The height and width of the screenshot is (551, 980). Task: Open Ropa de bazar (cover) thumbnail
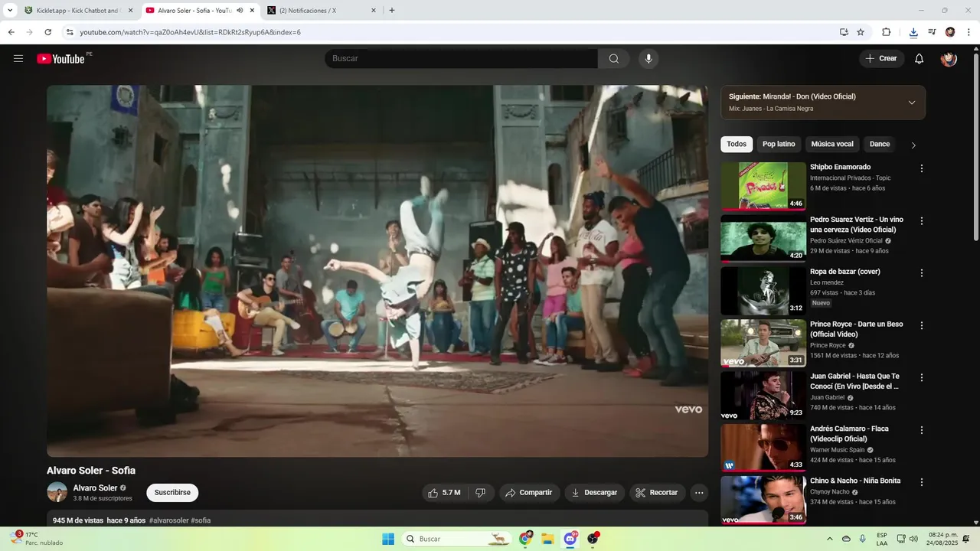click(x=763, y=291)
